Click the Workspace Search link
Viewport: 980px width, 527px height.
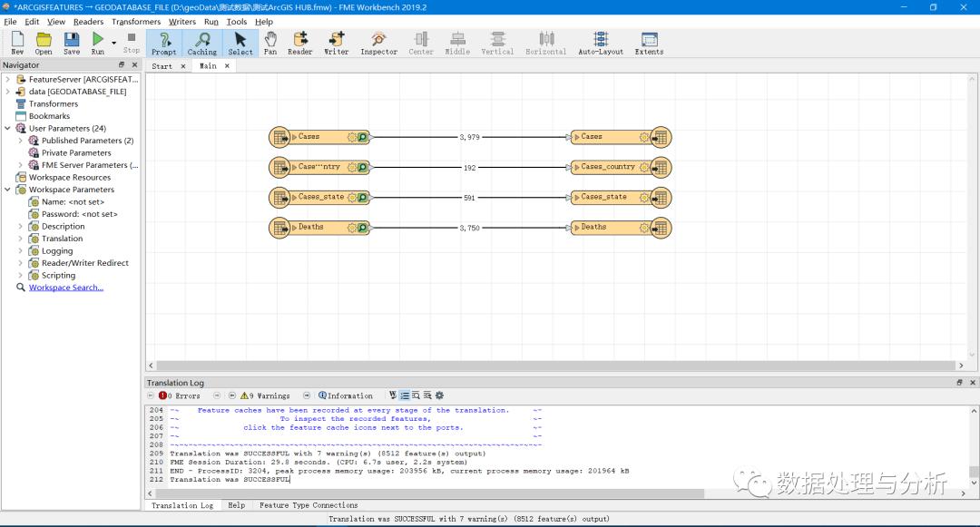coord(66,288)
